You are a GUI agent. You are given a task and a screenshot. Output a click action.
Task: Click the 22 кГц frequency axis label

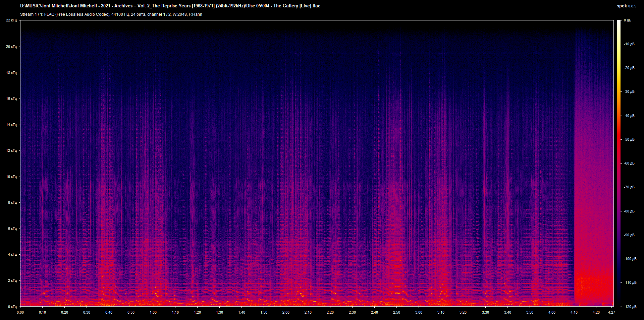point(11,20)
